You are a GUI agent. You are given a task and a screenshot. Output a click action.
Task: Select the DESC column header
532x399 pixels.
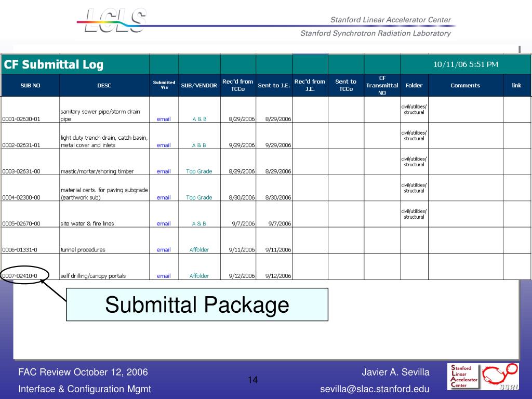tap(104, 86)
